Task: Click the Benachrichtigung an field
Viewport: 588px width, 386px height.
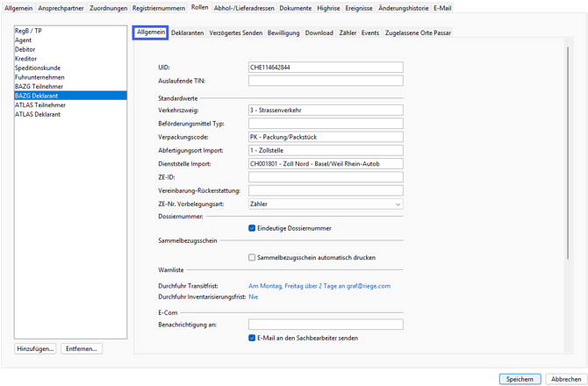Action: coord(326,325)
